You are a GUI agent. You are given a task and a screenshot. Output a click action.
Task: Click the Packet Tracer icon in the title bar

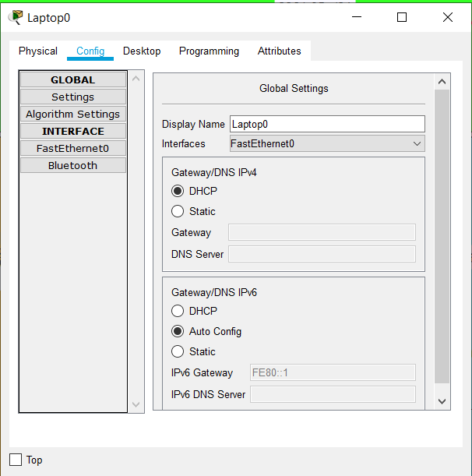coord(16,17)
